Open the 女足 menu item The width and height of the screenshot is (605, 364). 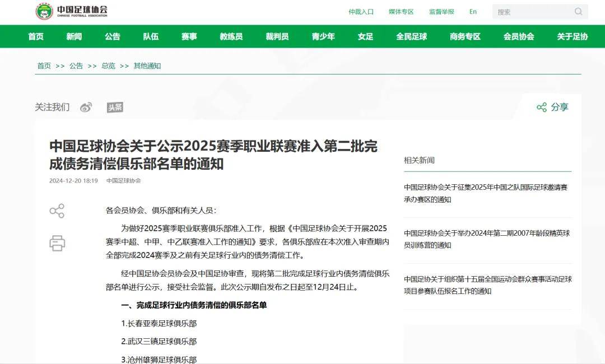[x=365, y=36]
